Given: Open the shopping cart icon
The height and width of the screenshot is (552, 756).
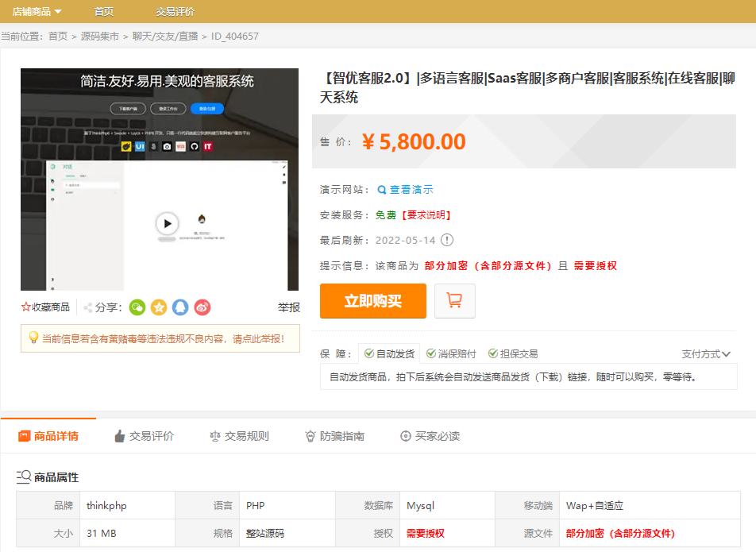Looking at the screenshot, I should tap(454, 301).
